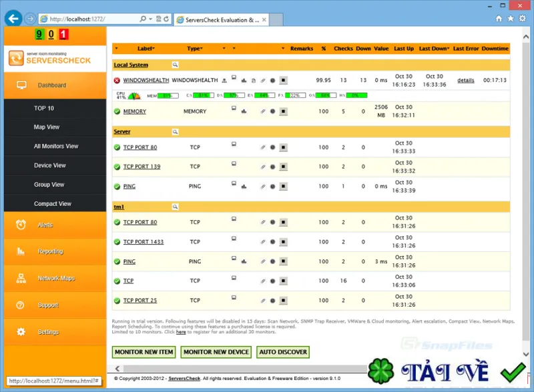Open network map icon in WINDOWSHEALTH row
Image resolution: width=534 pixels, height=392 pixels.
pyautogui.click(x=224, y=81)
